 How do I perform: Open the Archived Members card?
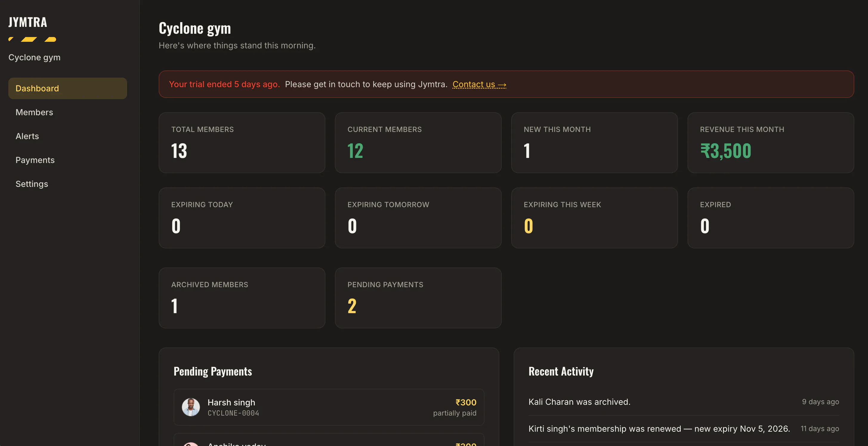click(242, 298)
